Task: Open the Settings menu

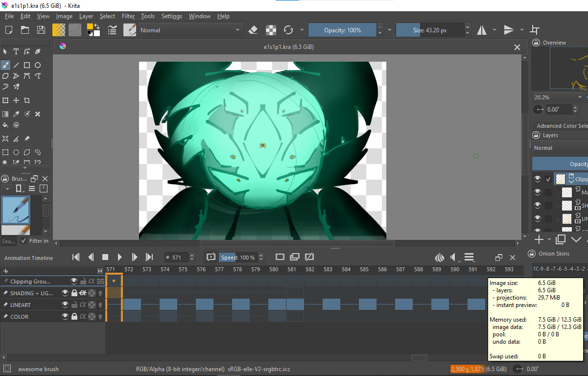Action: pyautogui.click(x=171, y=16)
